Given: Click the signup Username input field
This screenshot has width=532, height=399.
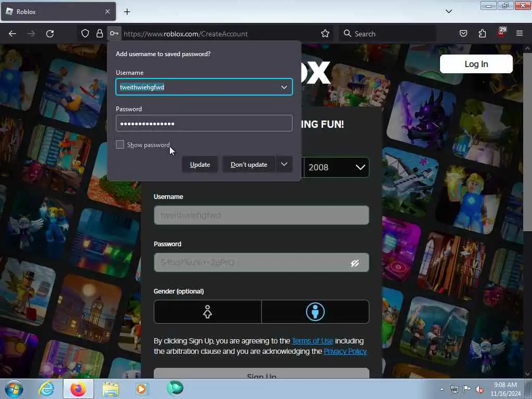Looking at the screenshot, I should (261, 215).
